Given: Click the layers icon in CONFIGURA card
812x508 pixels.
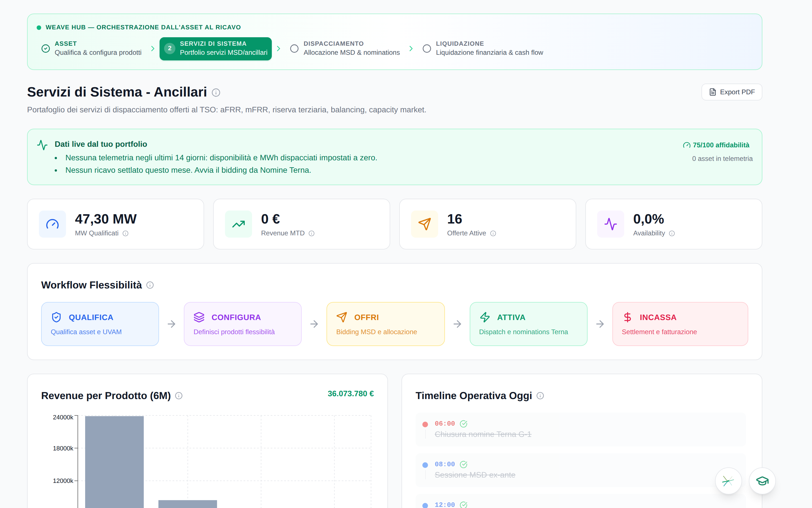Looking at the screenshot, I should pos(199,317).
